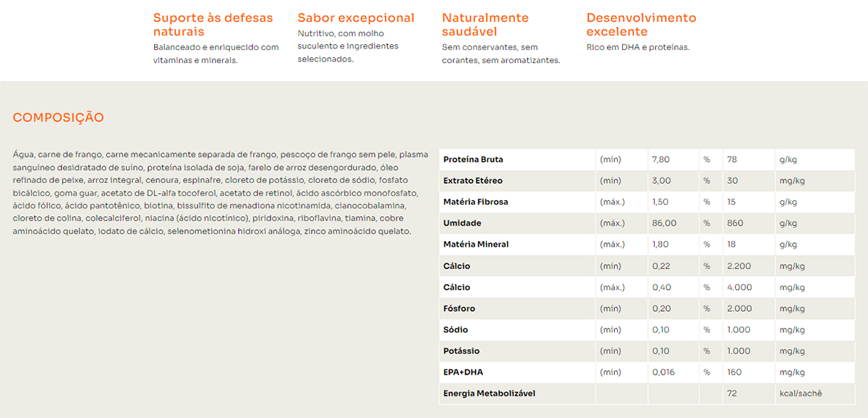The width and height of the screenshot is (868, 418).
Task: Select the "Extrato Etéreo" table row label
Action: (472, 181)
